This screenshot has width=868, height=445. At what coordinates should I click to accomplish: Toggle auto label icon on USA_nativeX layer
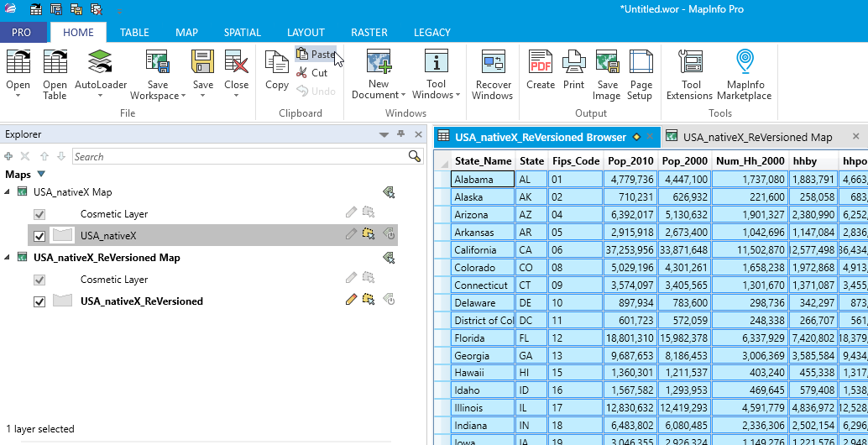390,235
